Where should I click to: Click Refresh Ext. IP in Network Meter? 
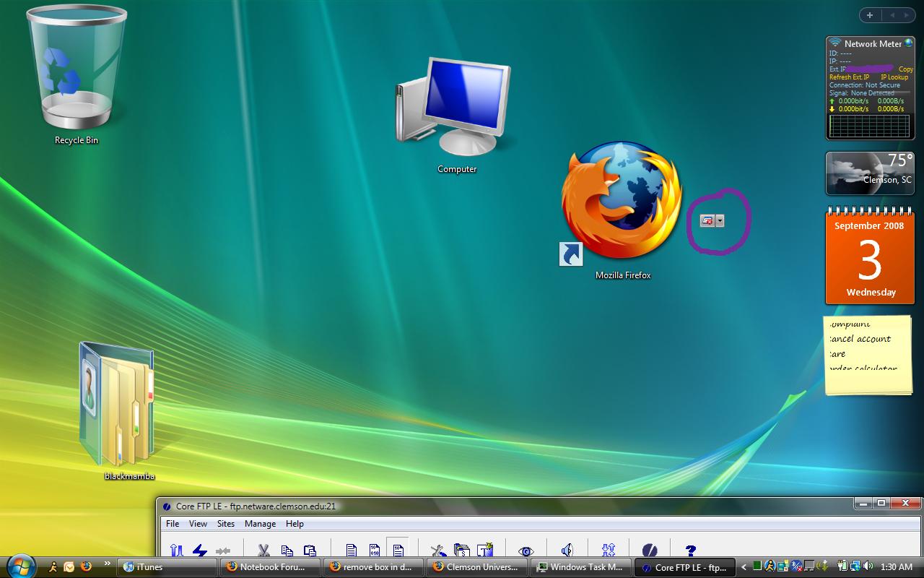point(849,77)
